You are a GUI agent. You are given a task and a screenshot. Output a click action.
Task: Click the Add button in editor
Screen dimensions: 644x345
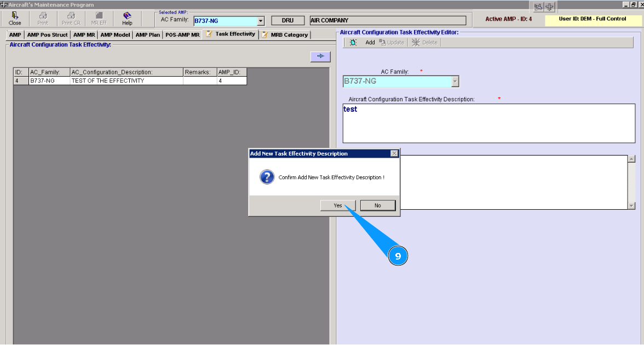(x=370, y=42)
